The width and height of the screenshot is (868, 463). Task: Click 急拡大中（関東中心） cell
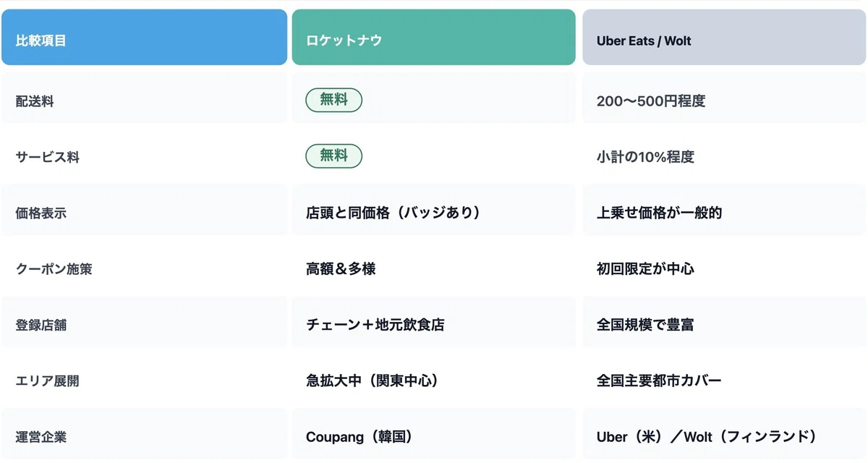pos(434,381)
